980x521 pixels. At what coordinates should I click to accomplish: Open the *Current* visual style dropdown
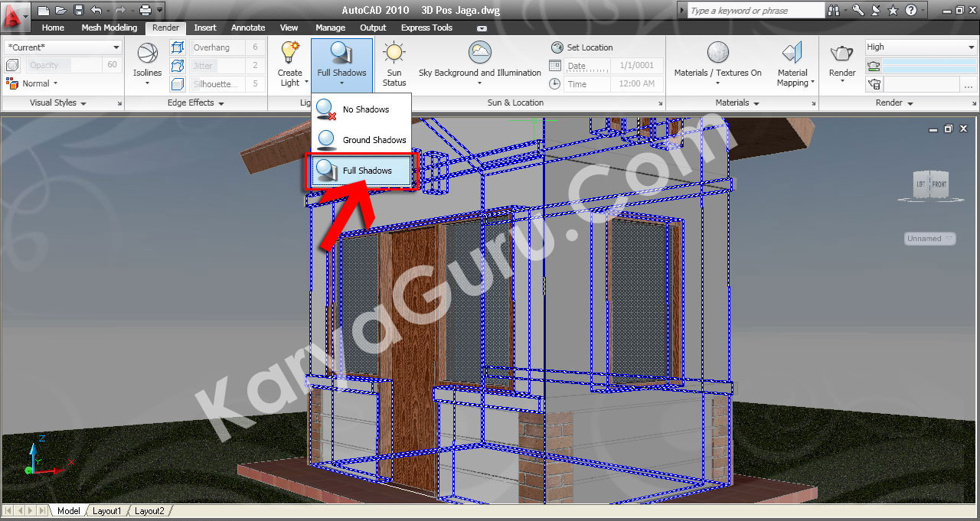[x=62, y=47]
